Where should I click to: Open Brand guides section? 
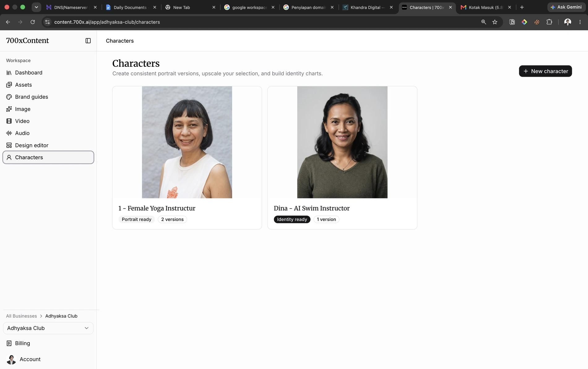[x=48, y=97]
